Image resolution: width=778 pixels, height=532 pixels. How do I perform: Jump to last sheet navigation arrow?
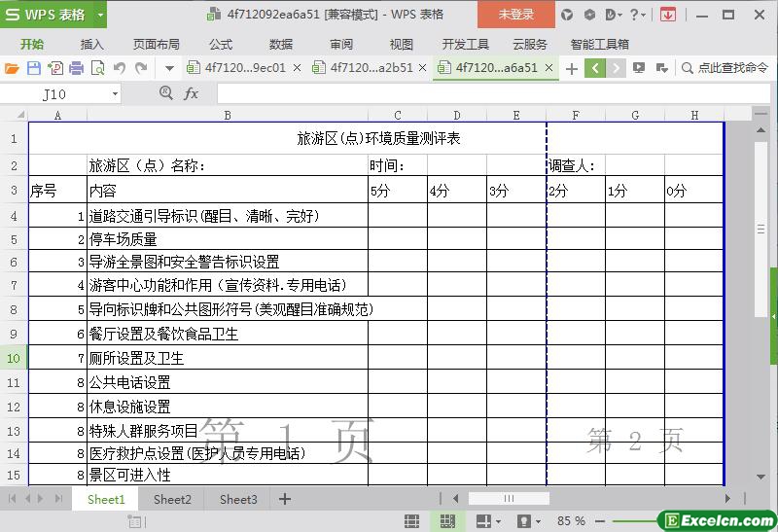point(58,498)
